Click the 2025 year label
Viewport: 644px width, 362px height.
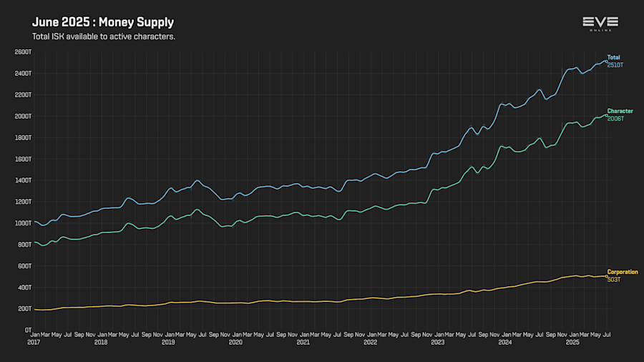point(572,342)
